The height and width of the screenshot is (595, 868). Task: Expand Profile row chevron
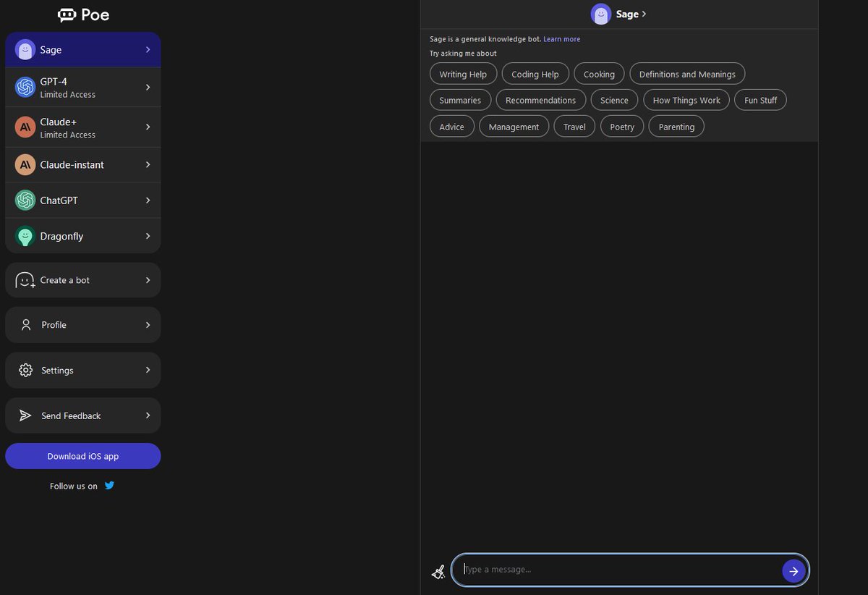click(148, 325)
